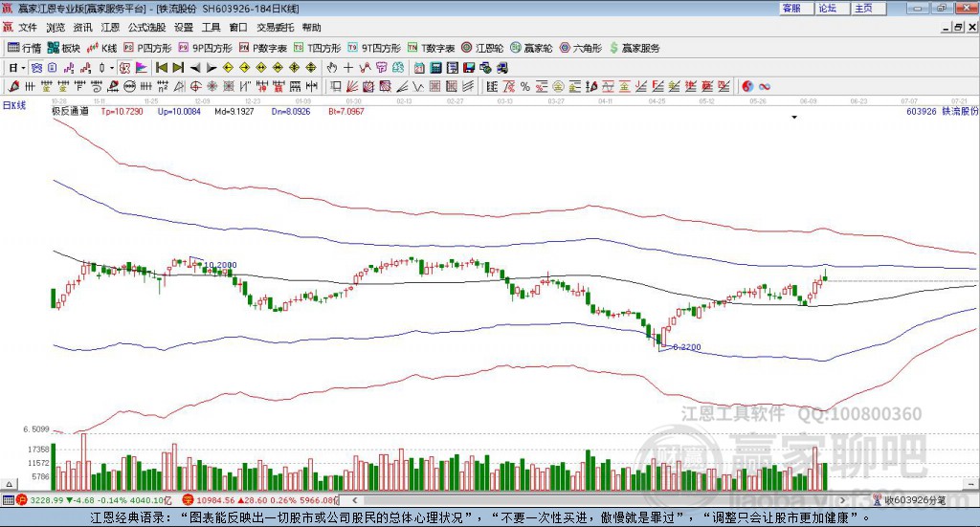Image resolution: width=980 pixels, height=527 pixels.
Task: Click Up=10.0084 indicator value
Action: (x=179, y=111)
